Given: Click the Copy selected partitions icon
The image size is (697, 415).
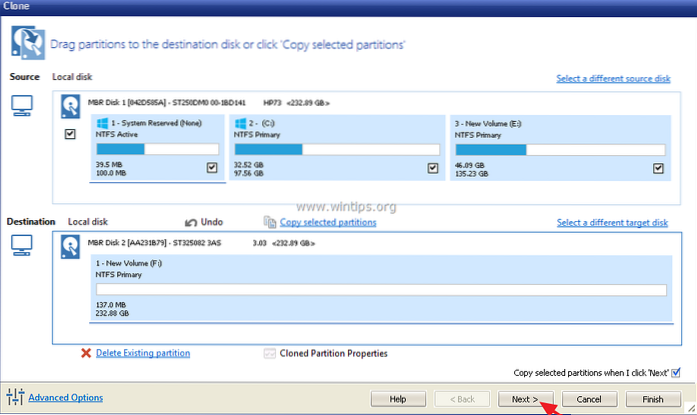Looking at the screenshot, I should 270,222.
